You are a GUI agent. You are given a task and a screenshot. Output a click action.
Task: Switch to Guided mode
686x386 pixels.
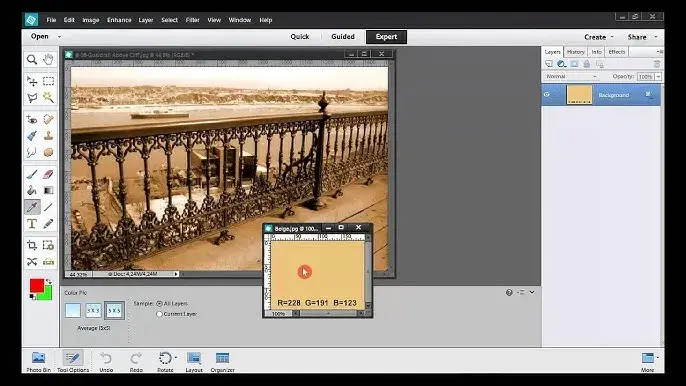[x=343, y=37]
